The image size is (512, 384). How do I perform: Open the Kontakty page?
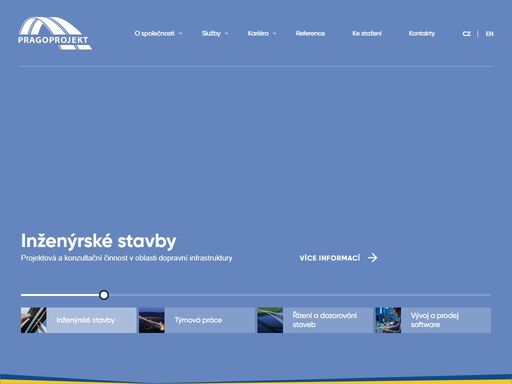(x=422, y=33)
